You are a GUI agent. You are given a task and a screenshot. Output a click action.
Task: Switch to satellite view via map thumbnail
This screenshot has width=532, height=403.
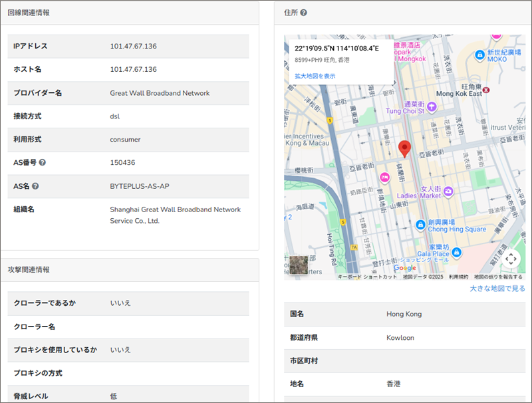click(x=299, y=265)
